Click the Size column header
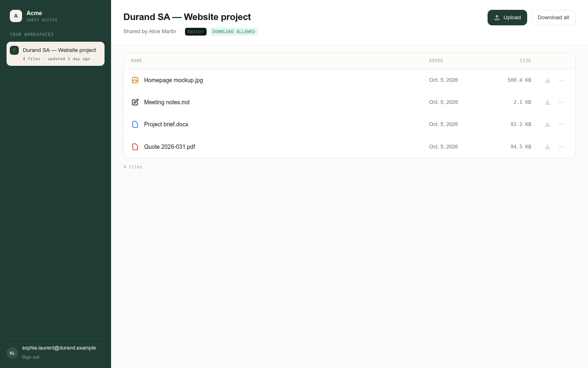This screenshot has height=368, width=588. pyautogui.click(x=526, y=61)
